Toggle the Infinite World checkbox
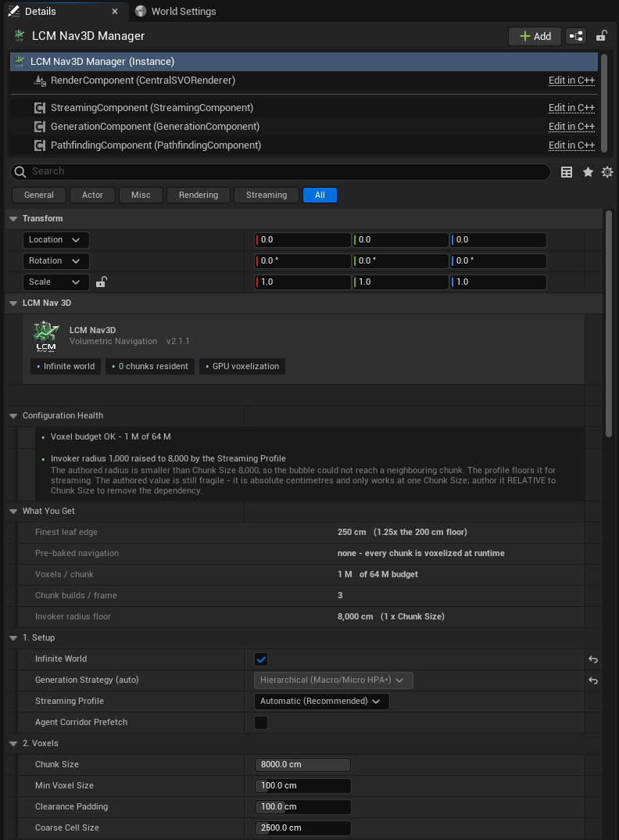This screenshot has height=840, width=619. click(261, 659)
